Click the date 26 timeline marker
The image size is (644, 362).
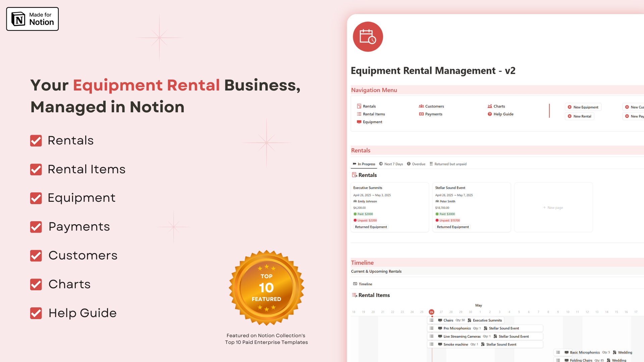[x=431, y=312]
